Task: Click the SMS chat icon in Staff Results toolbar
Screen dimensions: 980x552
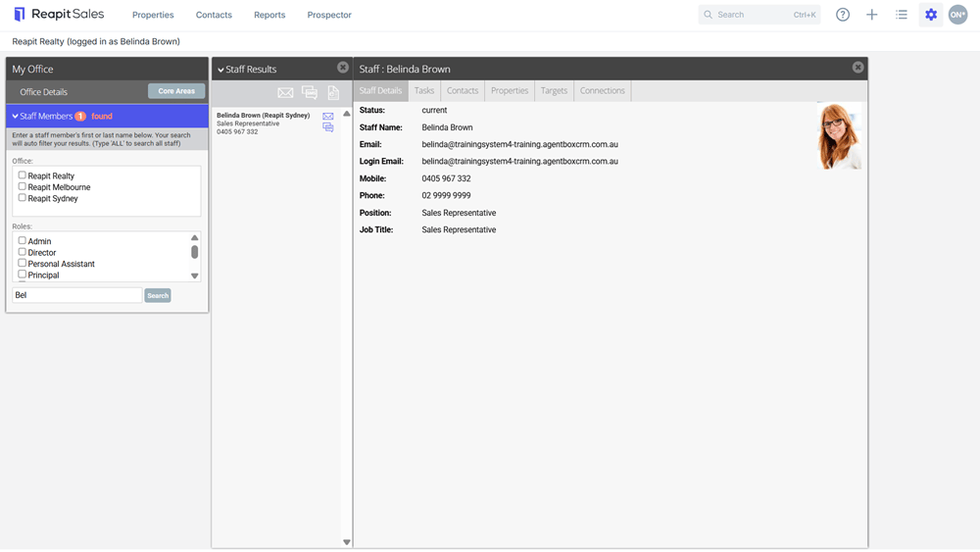Action: pyautogui.click(x=310, y=92)
